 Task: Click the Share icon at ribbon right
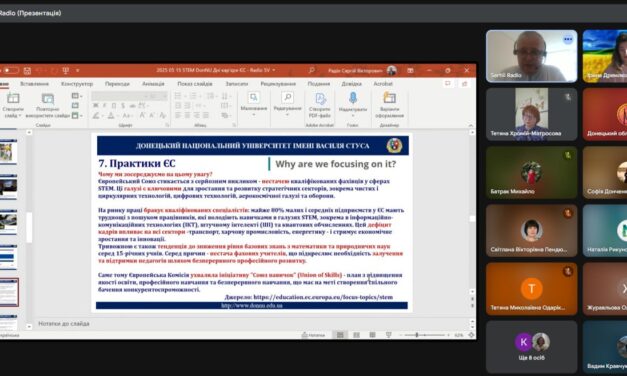click(x=464, y=84)
